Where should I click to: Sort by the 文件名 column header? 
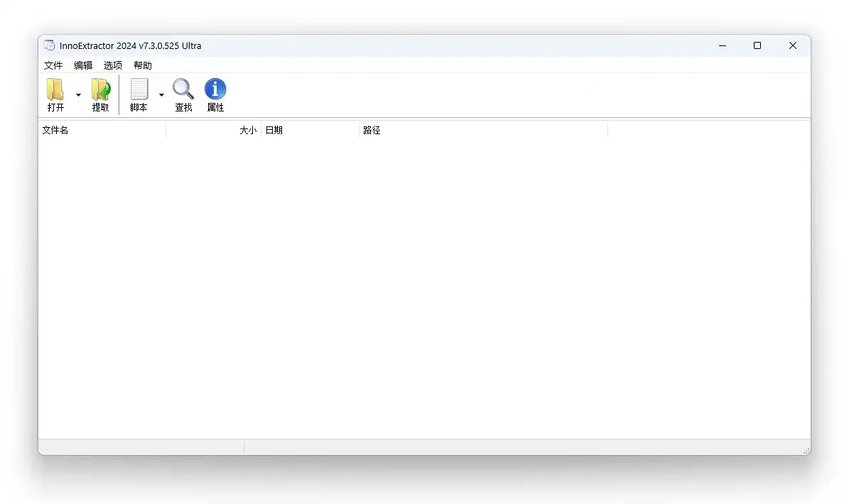(x=102, y=130)
